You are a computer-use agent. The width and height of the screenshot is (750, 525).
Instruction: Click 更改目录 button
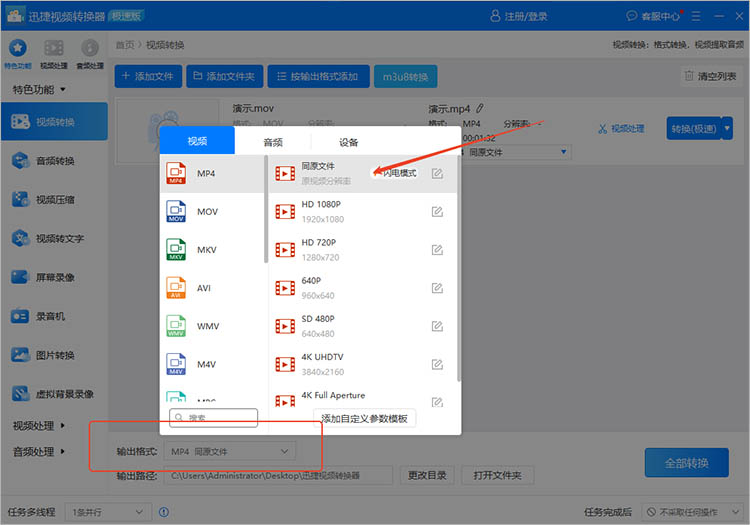[x=427, y=475]
